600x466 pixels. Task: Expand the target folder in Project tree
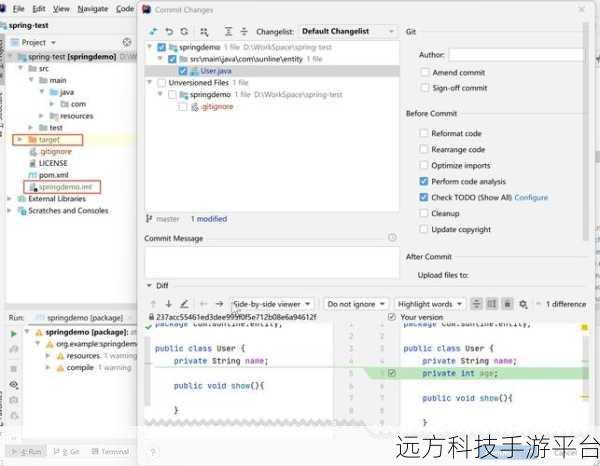pos(20,140)
